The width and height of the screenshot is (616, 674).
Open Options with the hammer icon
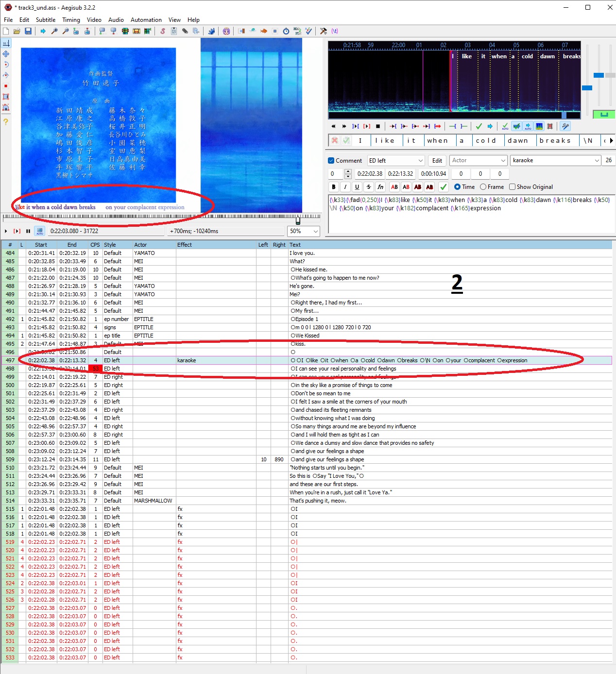[x=324, y=31]
